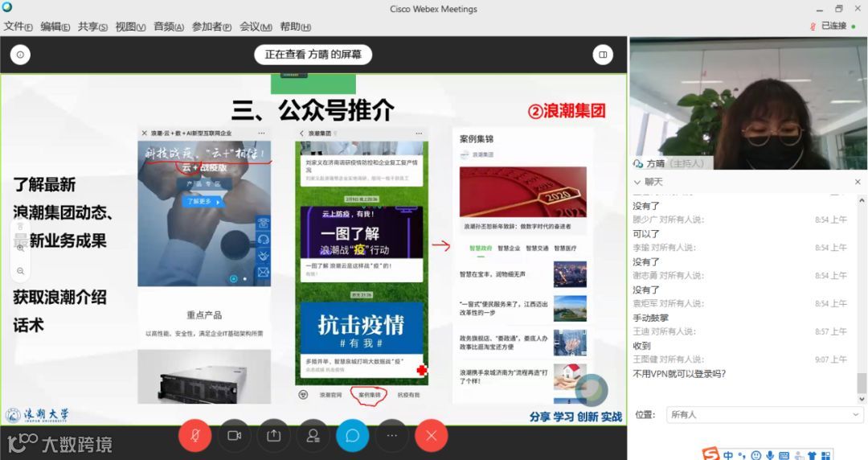The width and height of the screenshot is (868, 460).
Task: Click the 了解更多 button on slide
Action: 202,202
